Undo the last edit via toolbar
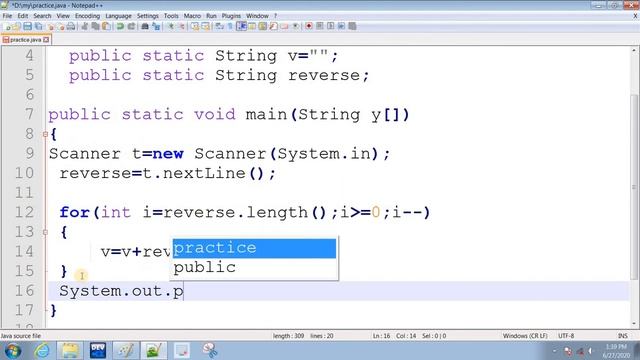640x360 pixels. 120,27
